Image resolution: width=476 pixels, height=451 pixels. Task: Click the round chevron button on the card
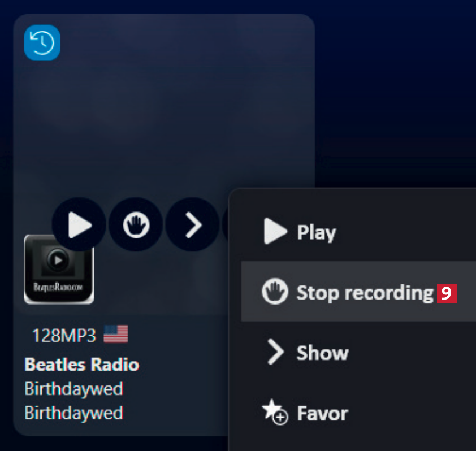click(x=192, y=224)
